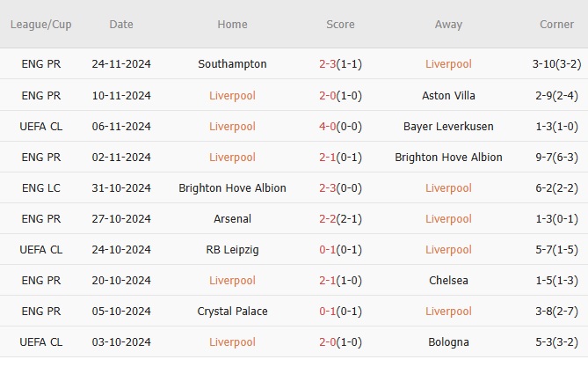Click the Southampton home team link
The image size is (588, 367).
click(232, 64)
